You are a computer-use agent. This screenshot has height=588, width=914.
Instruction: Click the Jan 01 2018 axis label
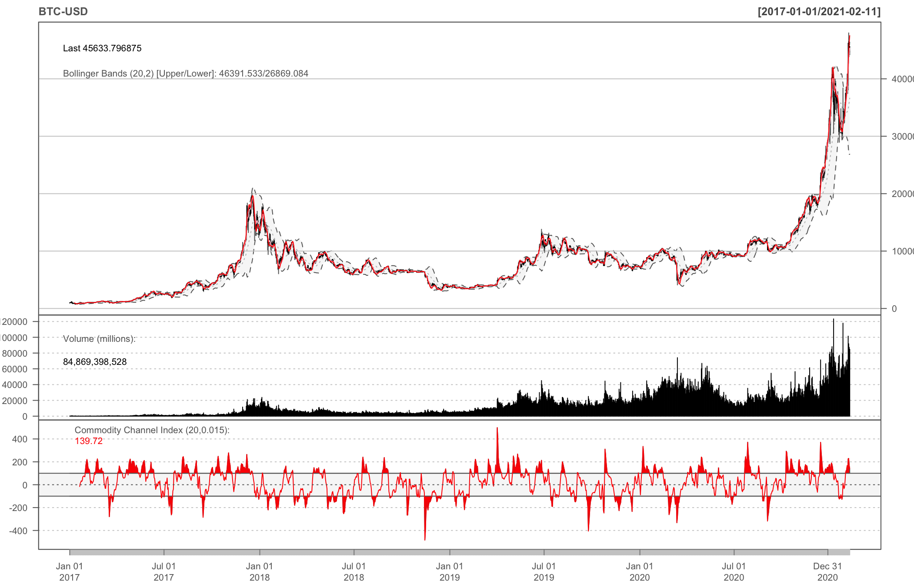coord(260,571)
